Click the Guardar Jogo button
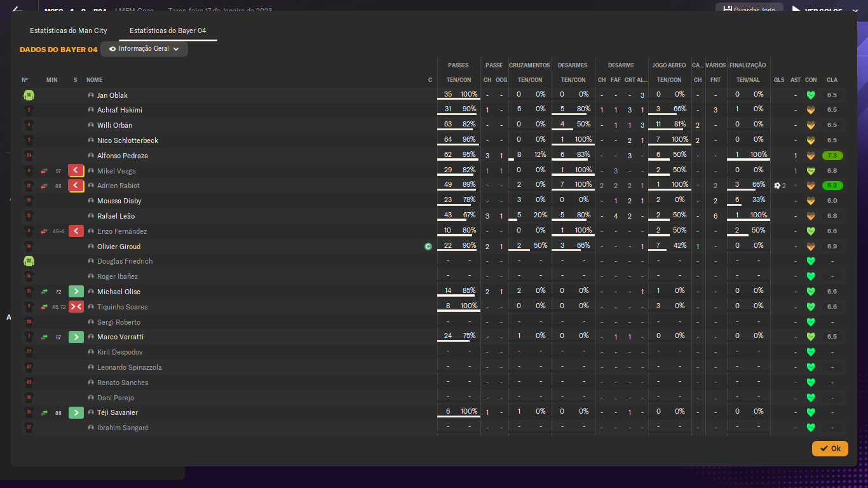Viewport: 868px width, 488px height. point(749,10)
